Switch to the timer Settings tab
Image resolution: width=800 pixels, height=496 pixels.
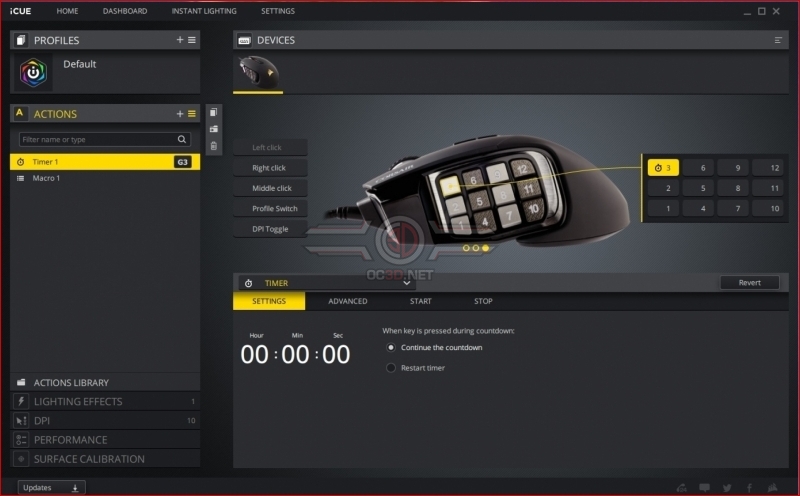pyautogui.click(x=269, y=301)
